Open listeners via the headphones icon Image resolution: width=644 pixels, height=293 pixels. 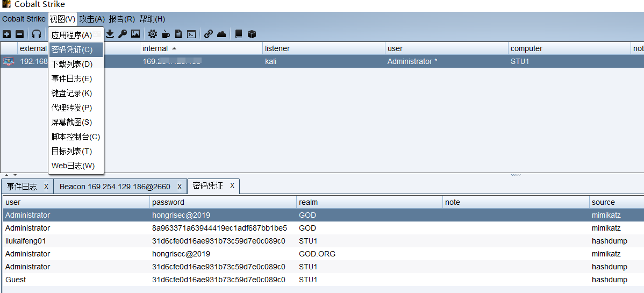click(x=37, y=34)
